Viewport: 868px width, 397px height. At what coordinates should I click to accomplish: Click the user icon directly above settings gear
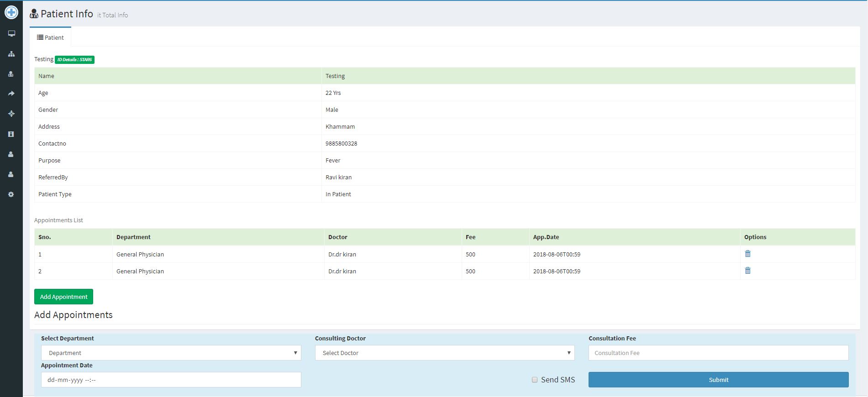tap(11, 174)
